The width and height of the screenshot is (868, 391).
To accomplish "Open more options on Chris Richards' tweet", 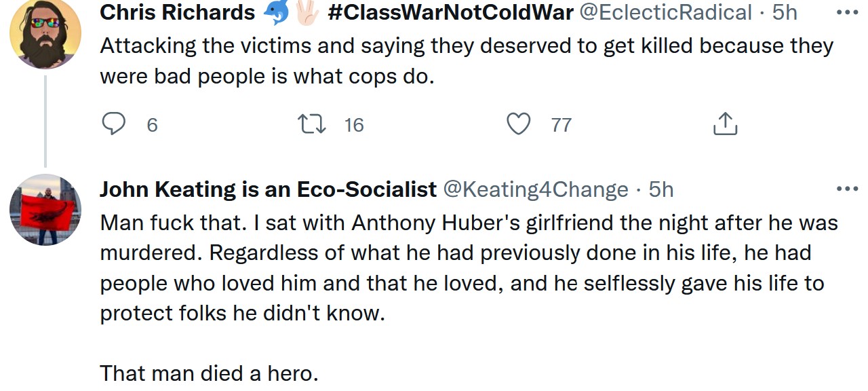I will coord(846,12).
